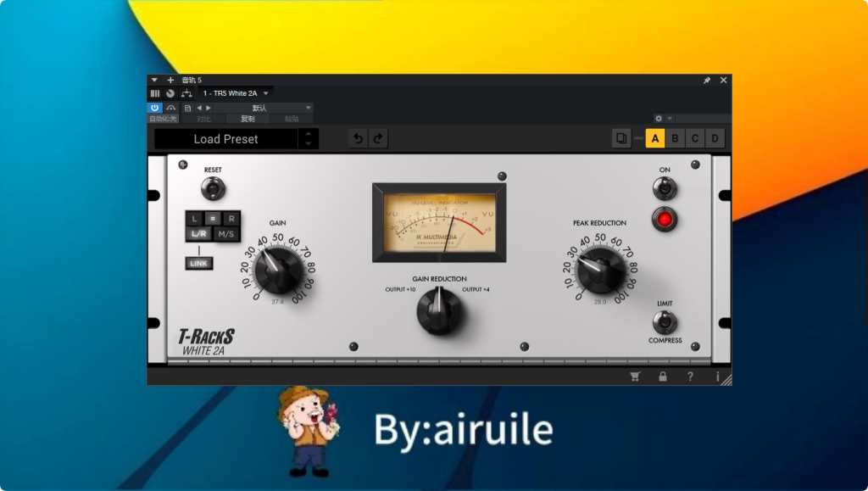The image size is (868, 491).
Task: Open the 1 - TR5 White 2A plugin dropdown
Action: (x=236, y=93)
